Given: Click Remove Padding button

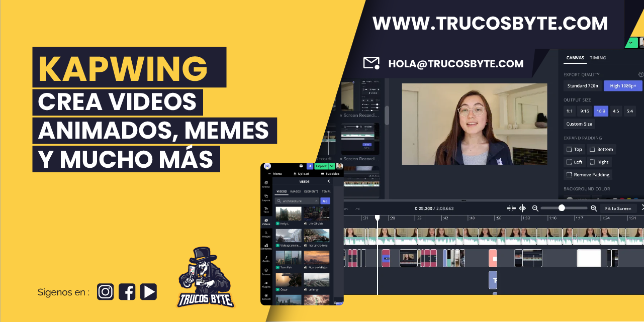Looking at the screenshot, I should pos(588,175).
